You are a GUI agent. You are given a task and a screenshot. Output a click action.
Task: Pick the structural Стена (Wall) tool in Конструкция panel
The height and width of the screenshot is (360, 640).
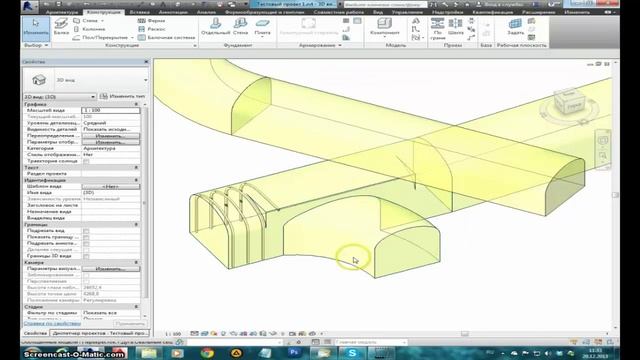pos(86,20)
